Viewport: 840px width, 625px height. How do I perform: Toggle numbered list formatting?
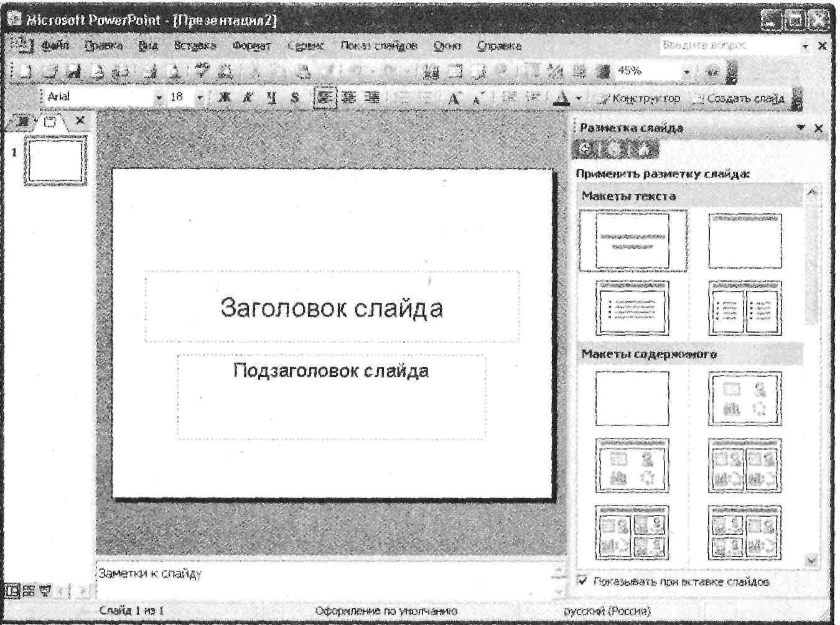pos(403,98)
